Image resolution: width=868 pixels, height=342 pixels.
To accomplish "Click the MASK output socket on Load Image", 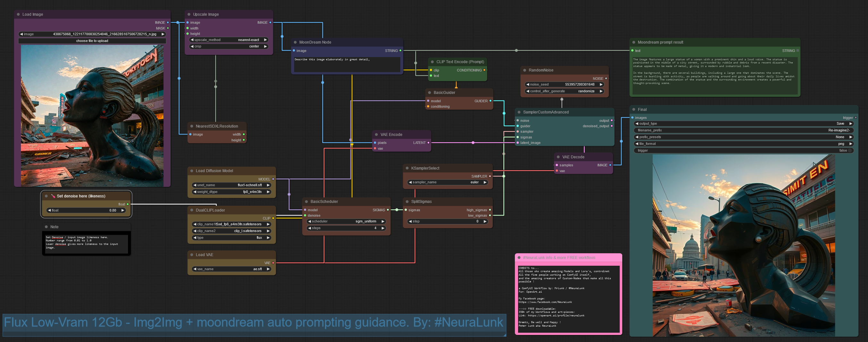I will click(x=168, y=28).
